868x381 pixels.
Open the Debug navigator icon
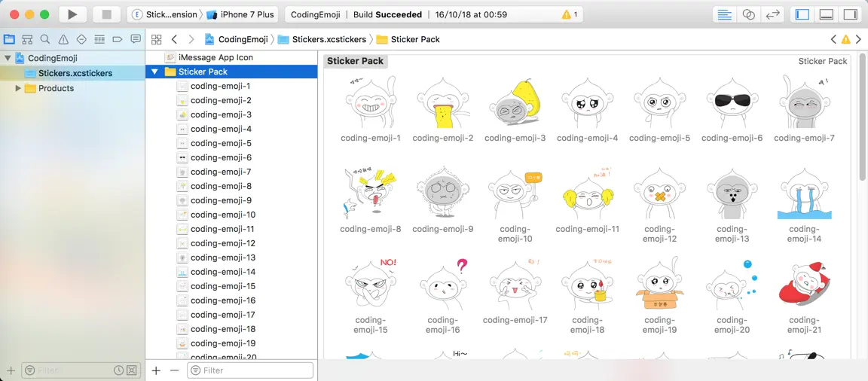[99, 39]
